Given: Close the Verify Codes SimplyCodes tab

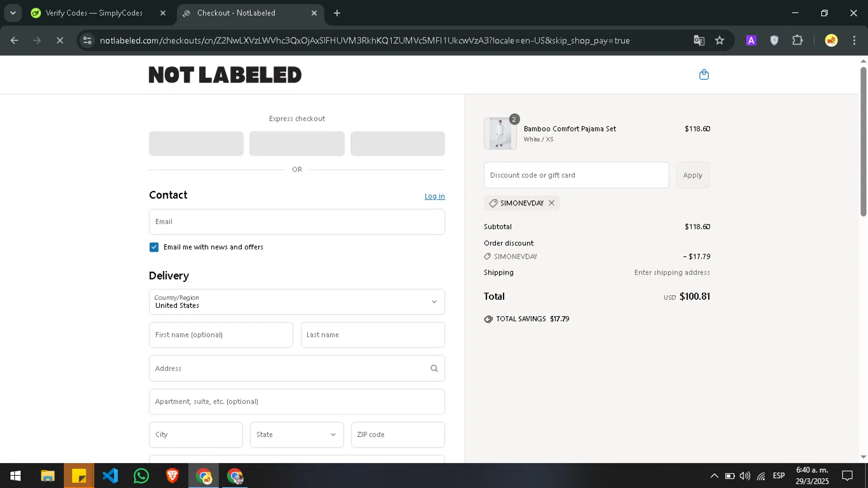Looking at the screenshot, I should (x=163, y=13).
